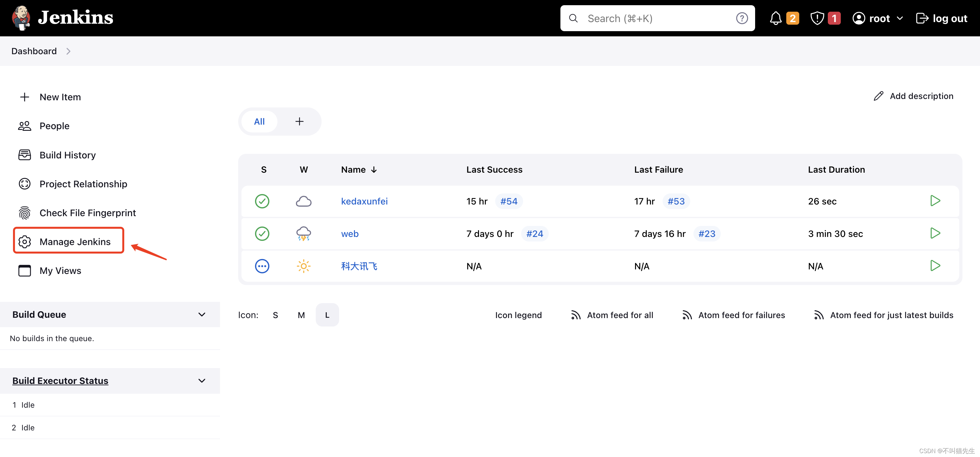Image resolution: width=980 pixels, height=457 pixels.
Task: Click the notification bell icon
Action: [775, 18]
